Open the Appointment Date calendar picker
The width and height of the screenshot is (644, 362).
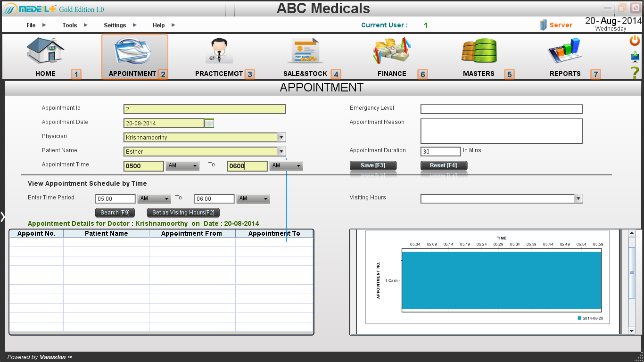tap(209, 123)
